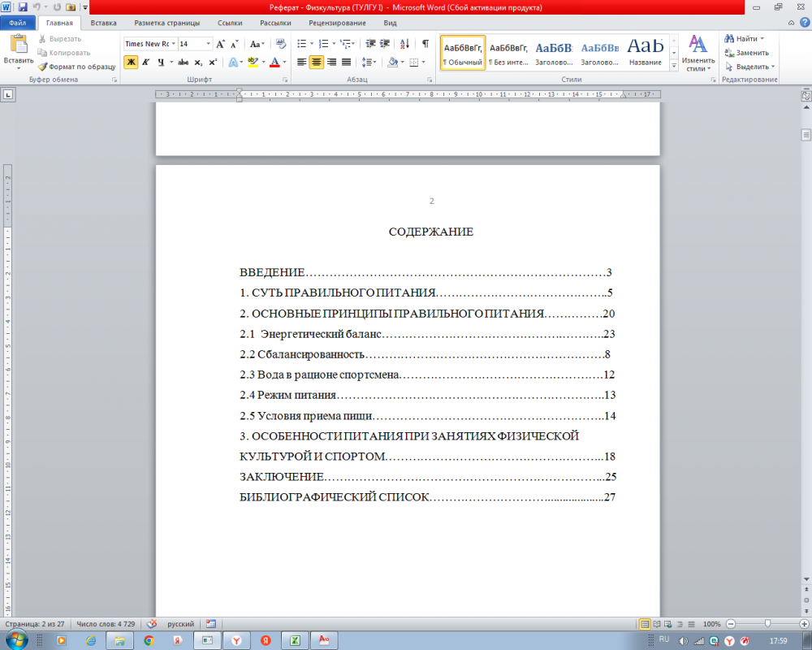Toggle subscript formatting

[x=198, y=63]
